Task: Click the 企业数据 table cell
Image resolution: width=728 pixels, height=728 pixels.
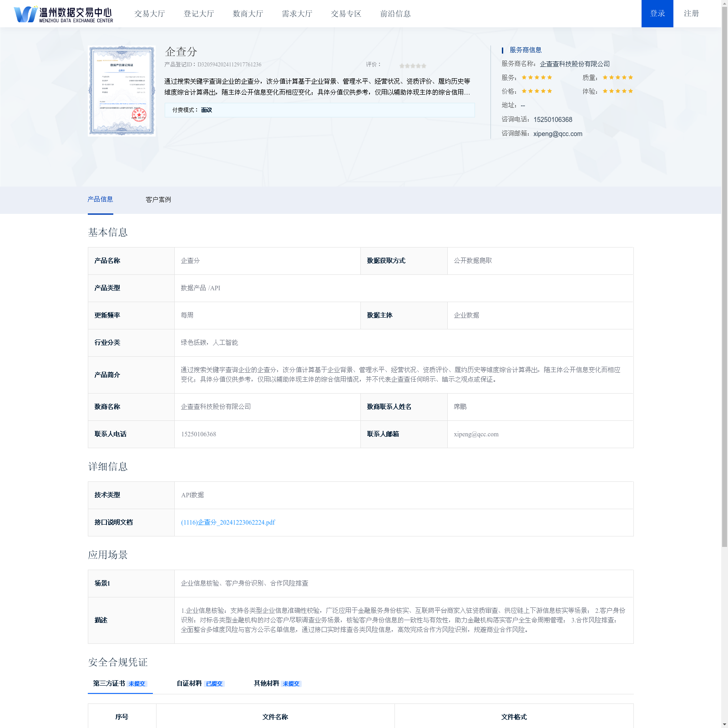Action: pyautogui.click(x=540, y=315)
